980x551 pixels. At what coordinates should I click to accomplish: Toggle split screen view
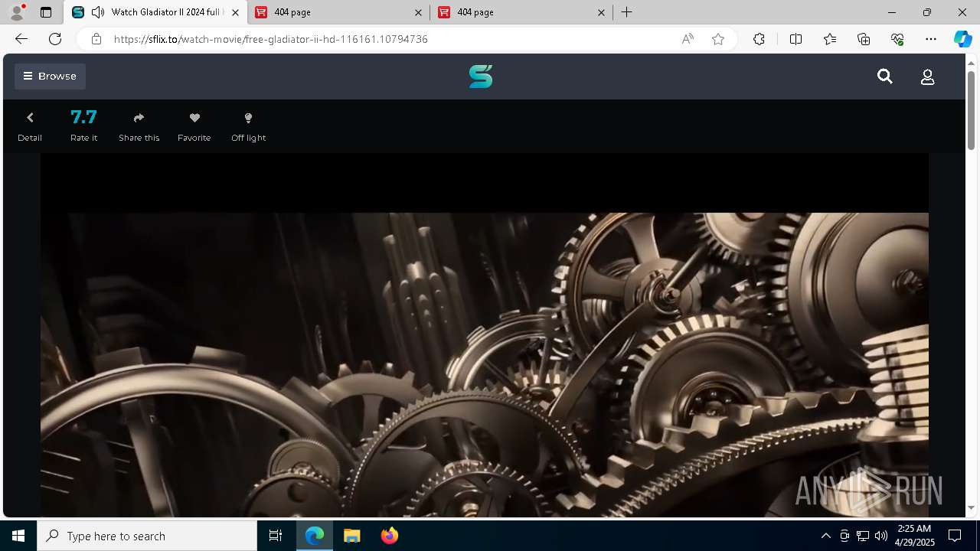795,39
